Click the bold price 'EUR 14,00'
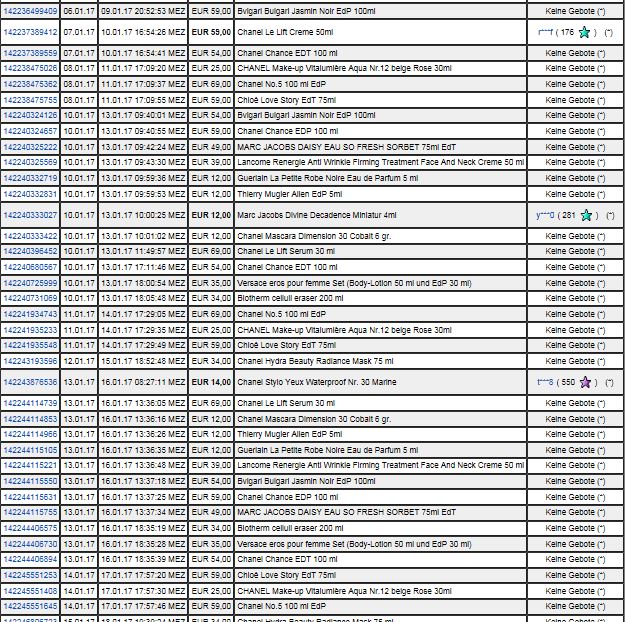The height and width of the screenshot is (622, 625). [211, 382]
